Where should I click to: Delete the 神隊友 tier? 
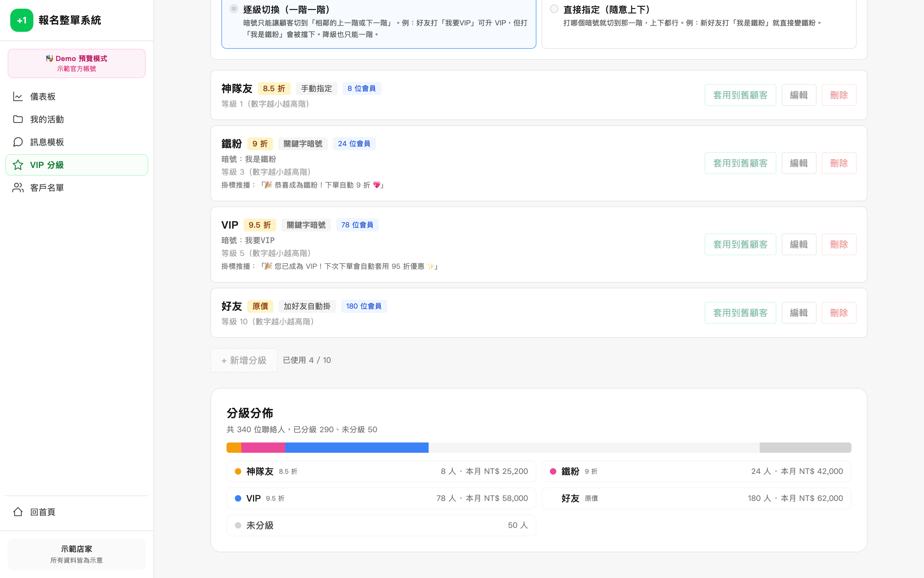pos(839,95)
